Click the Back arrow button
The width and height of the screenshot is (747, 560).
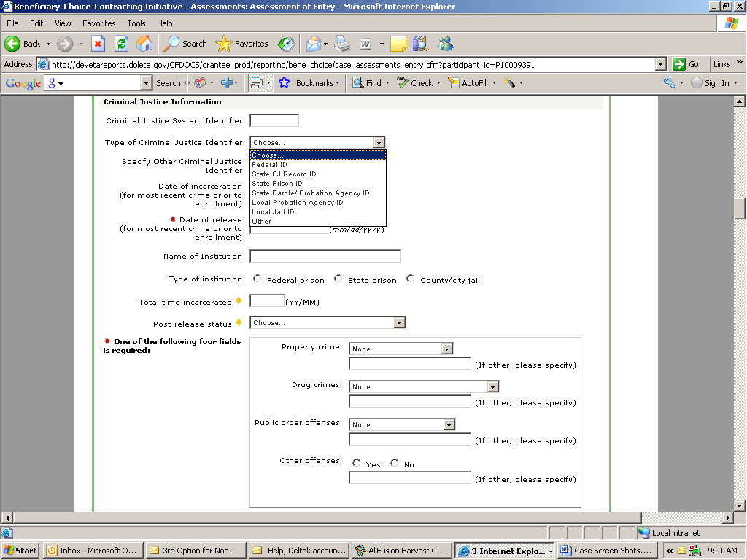coord(22,44)
